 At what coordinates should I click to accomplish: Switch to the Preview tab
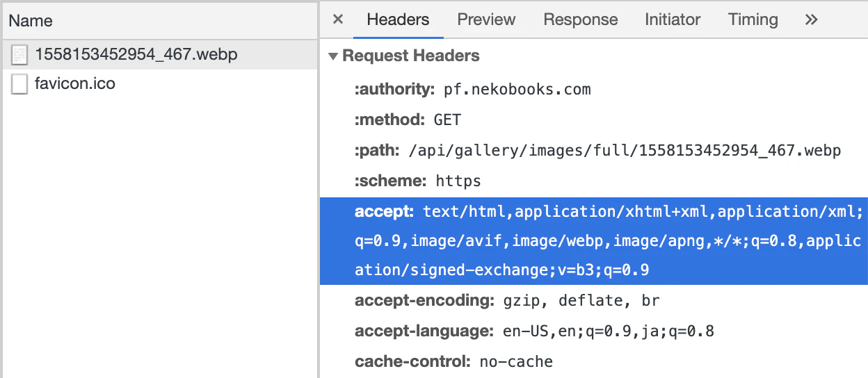coord(486,19)
